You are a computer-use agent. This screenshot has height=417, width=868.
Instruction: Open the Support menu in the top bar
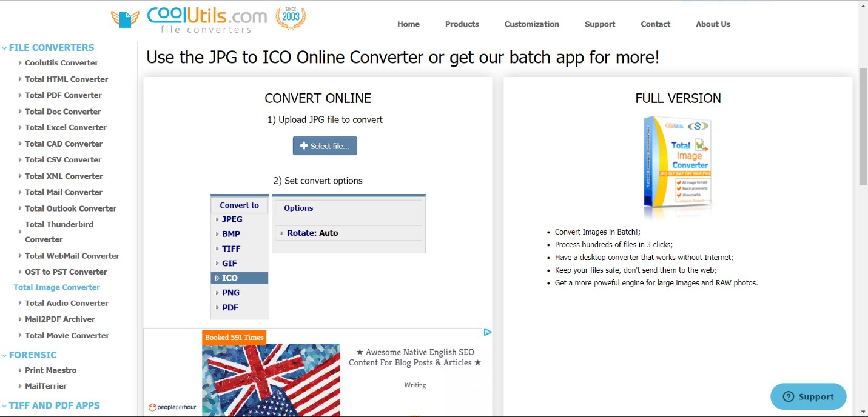point(600,24)
